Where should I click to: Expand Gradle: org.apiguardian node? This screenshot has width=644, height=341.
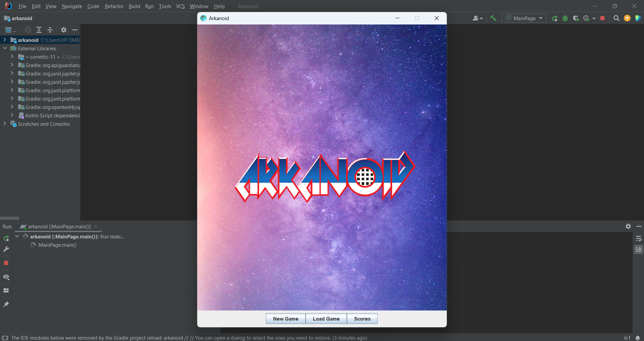(12, 65)
